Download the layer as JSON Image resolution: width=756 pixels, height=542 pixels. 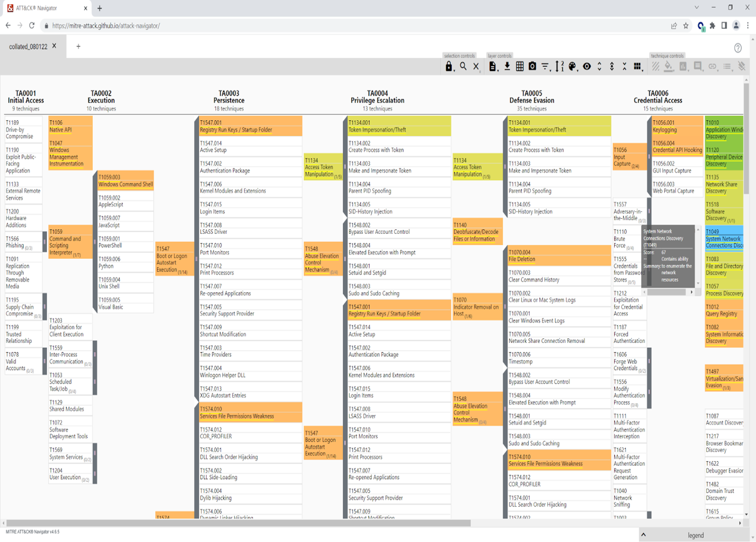pos(507,66)
